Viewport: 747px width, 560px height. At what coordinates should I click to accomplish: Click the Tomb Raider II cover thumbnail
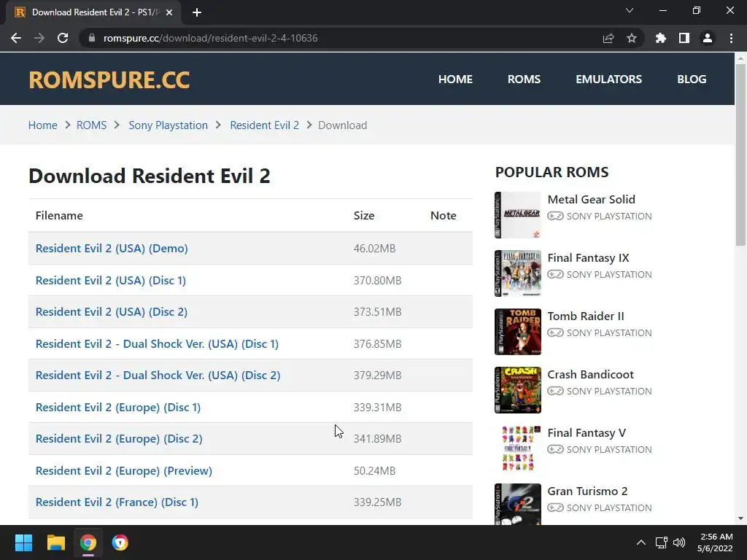(x=518, y=332)
